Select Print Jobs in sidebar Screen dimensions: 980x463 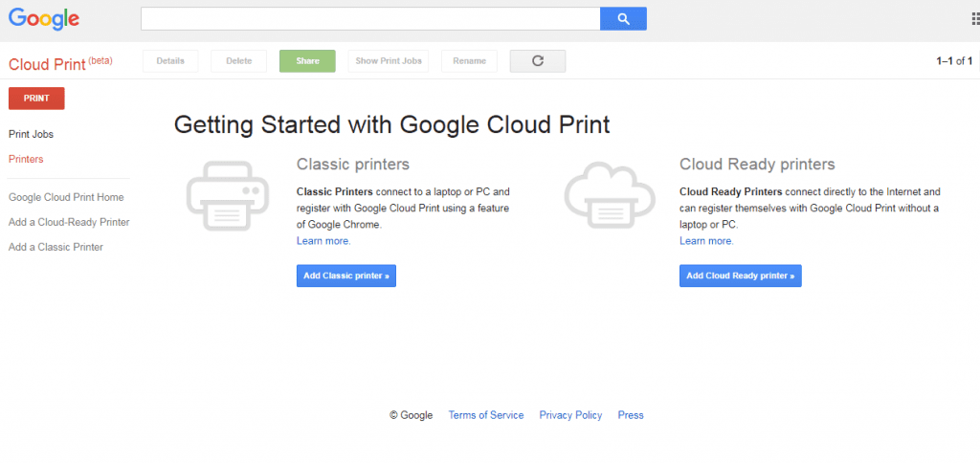click(31, 135)
